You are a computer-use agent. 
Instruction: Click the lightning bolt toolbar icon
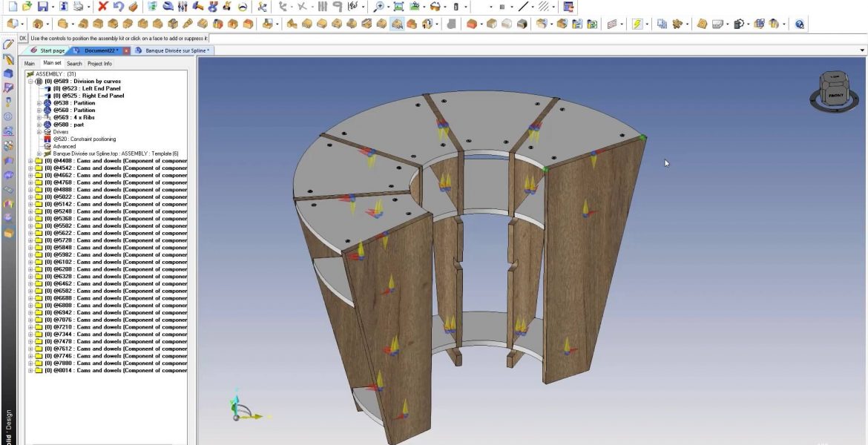(637, 23)
